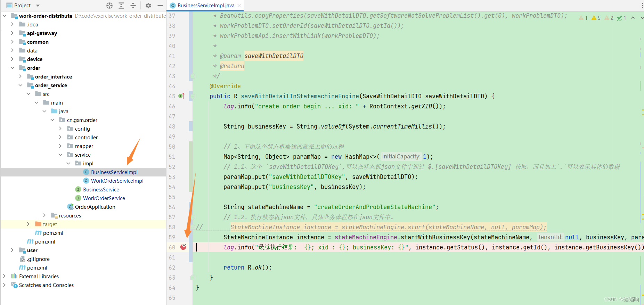The height and width of the screenshot is (305, 644).
Task: Expand the common module
Action: click(13, 42)
